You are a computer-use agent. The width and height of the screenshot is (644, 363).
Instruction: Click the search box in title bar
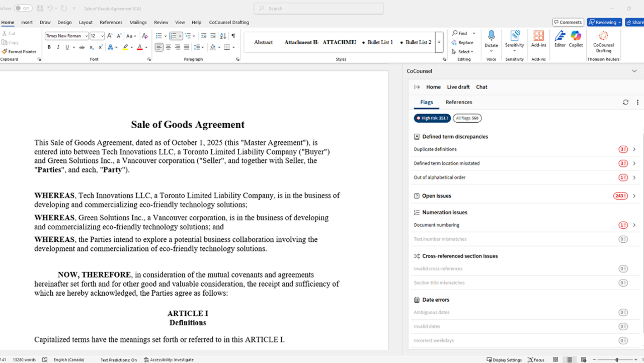pos(318,9)
